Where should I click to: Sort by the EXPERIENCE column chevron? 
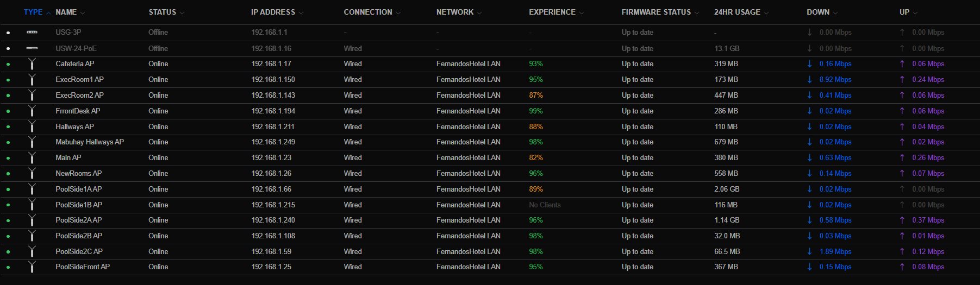[x=582, y=12]
